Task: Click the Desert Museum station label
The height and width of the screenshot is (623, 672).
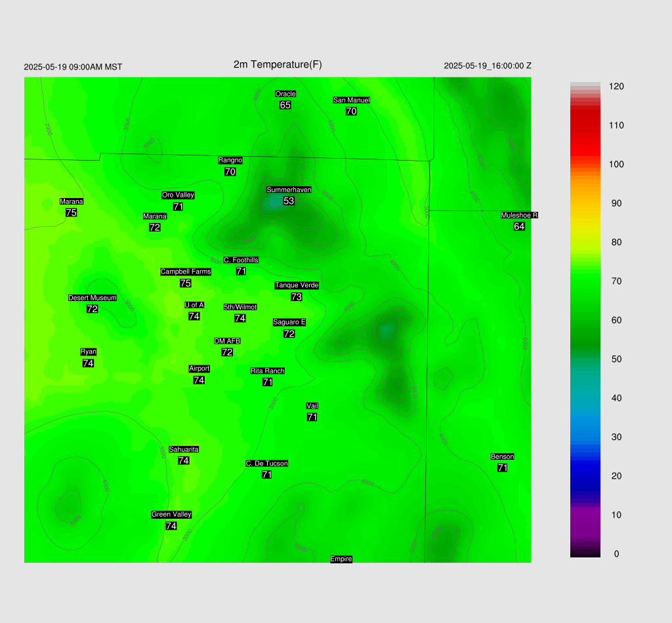Action: (93, 298)
